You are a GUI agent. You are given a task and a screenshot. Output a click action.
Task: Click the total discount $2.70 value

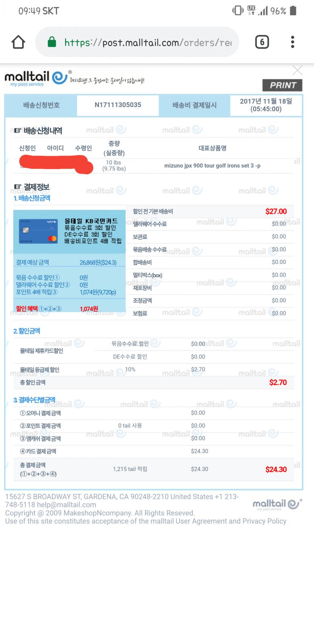coord(278,382)
